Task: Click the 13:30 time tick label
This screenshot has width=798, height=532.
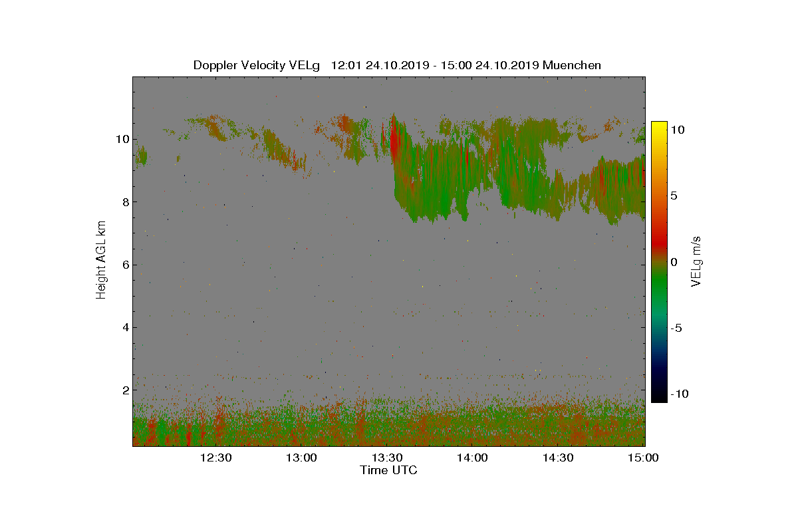Action: tap(387, 458)
